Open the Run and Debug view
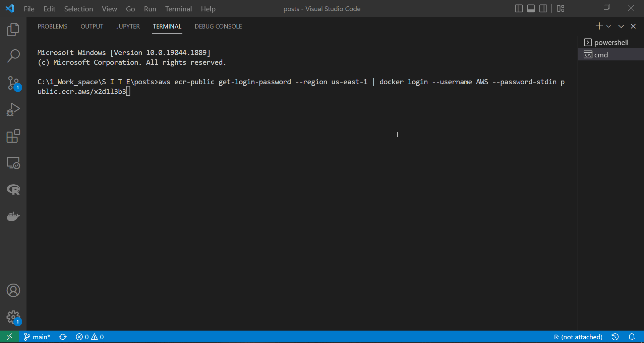This screenshot has height=343, width=644. [x=13, y=109]
